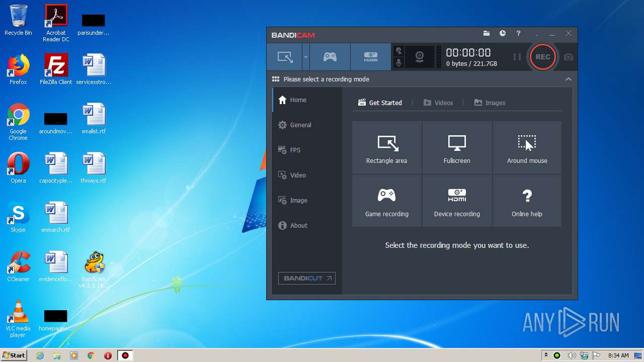Select Game Recording mode gamepad icon
Viewport: 644px width, 362px height.
(330, 57)
